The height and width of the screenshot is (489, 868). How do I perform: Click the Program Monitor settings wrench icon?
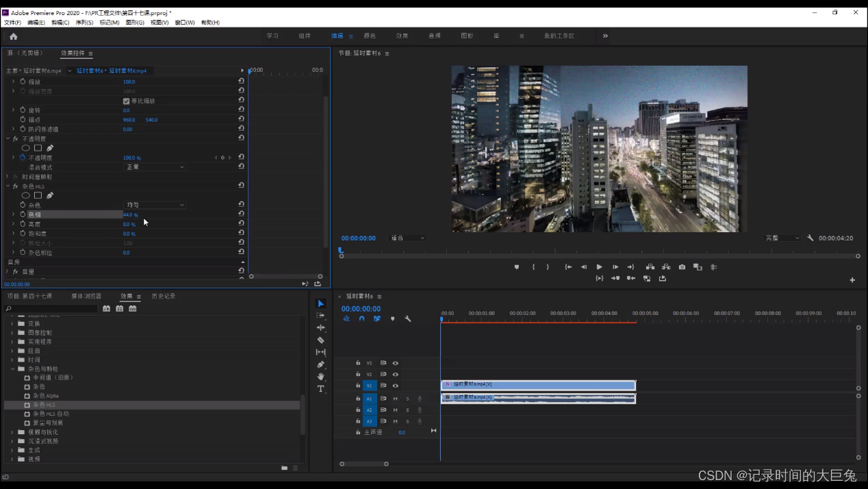(810, 238)
